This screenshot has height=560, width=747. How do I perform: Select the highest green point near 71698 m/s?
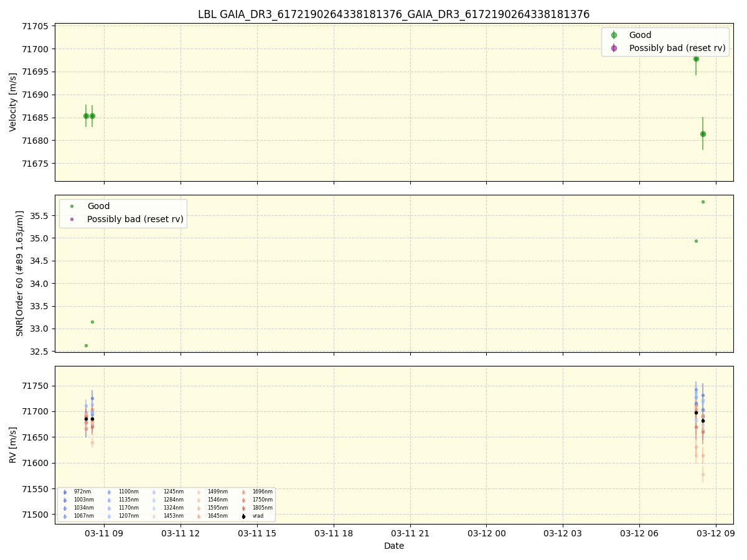696,59
